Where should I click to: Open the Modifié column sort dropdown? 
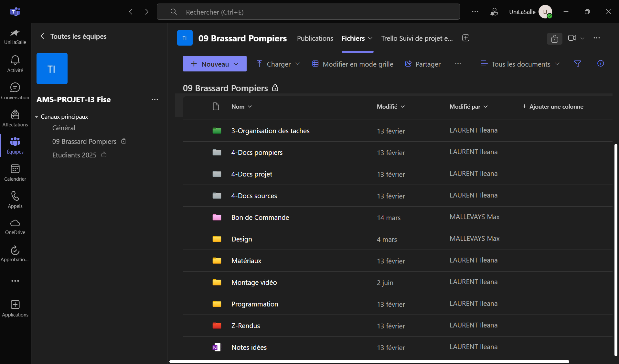pos(390,107)
